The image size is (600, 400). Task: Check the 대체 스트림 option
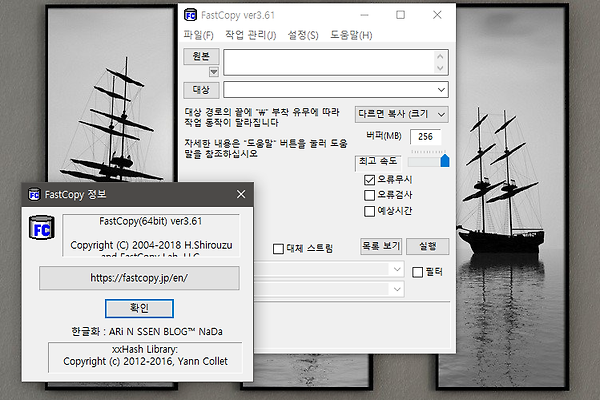(278, 248)
